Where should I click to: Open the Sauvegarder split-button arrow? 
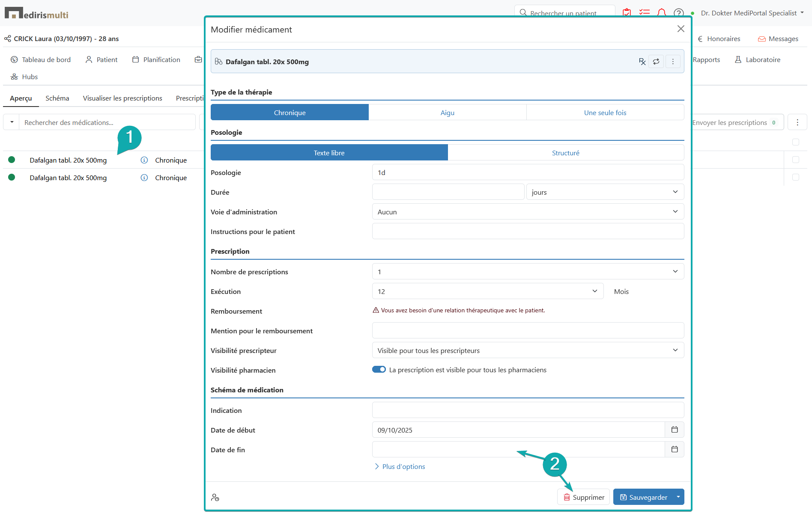678,497
